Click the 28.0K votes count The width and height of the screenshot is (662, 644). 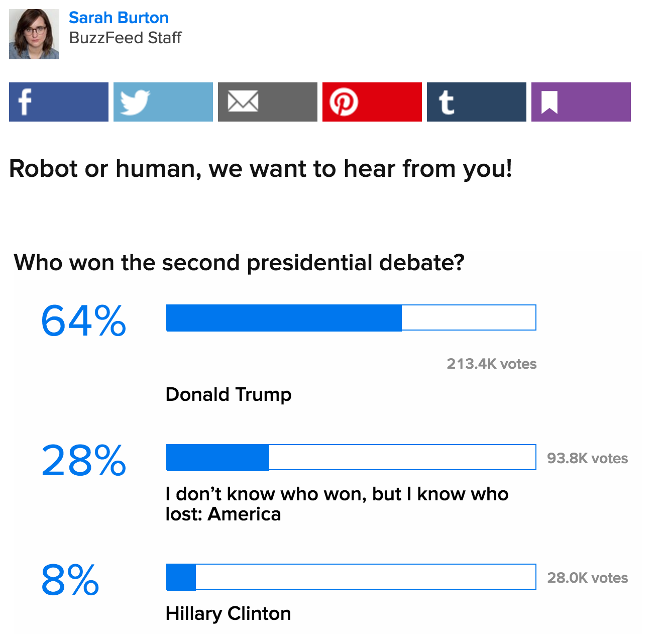pos(587,578)
